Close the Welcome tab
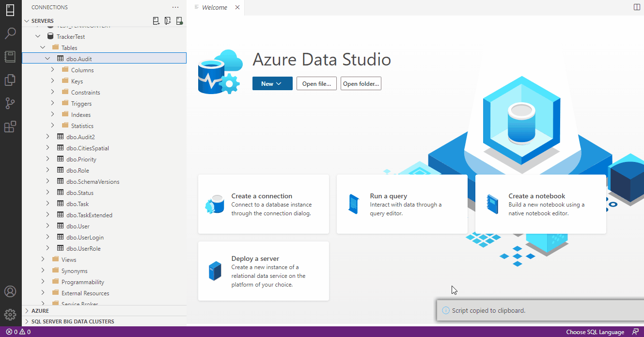This screenshot has height=337, width=644. (x=237, y=7)
